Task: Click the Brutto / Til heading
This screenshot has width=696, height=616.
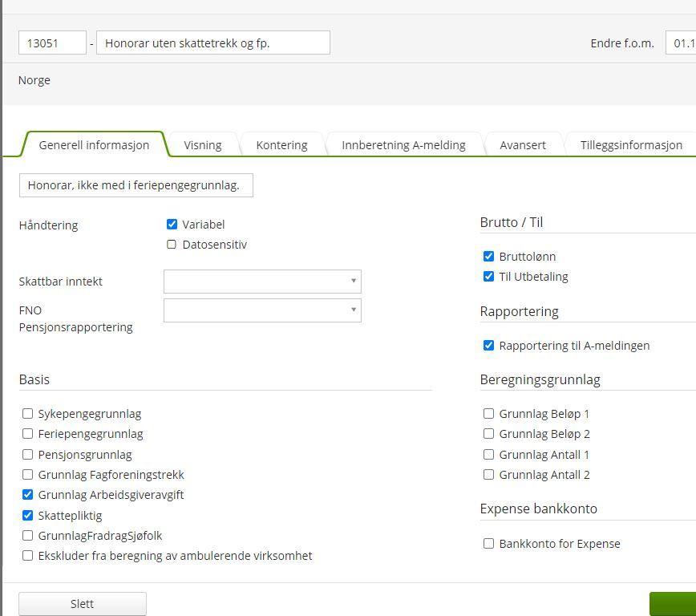Action: click(x=512, y=222)
